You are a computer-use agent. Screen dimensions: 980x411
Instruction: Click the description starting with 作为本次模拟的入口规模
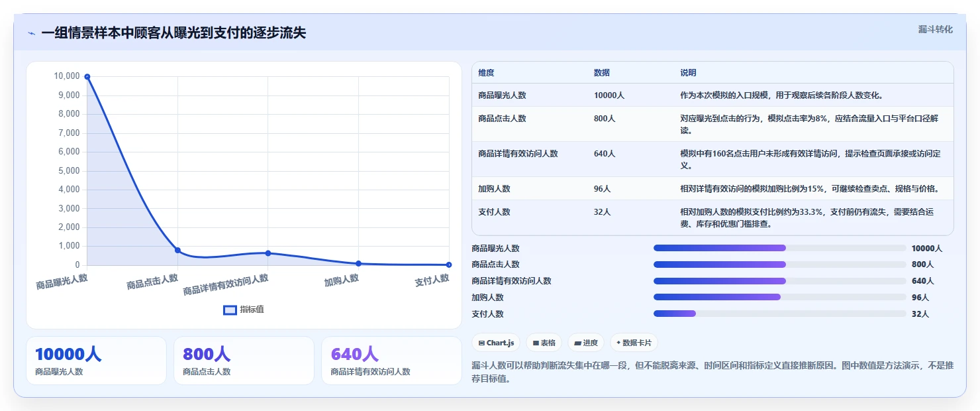781,95
